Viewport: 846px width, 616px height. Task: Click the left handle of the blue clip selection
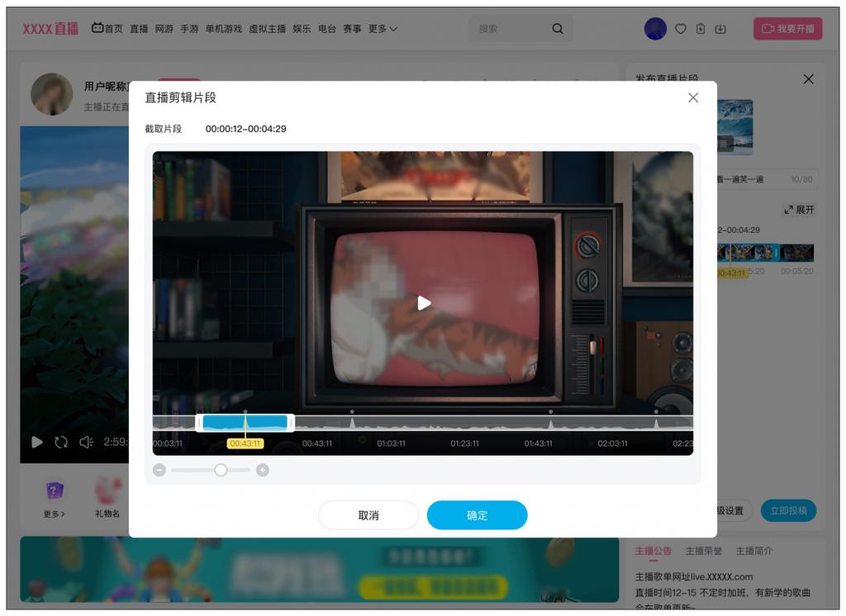coord(199,423)
